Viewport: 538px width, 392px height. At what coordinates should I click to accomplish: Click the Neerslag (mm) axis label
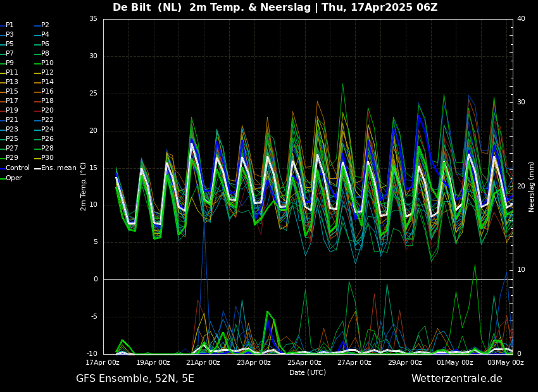(532, 187)
